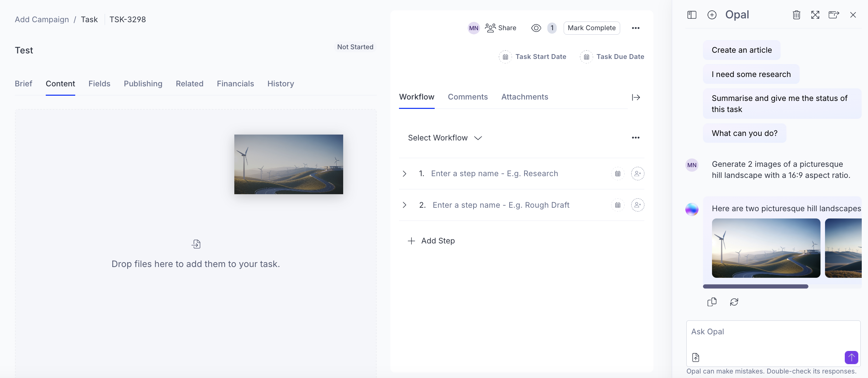This screenshot has width=868, height=378.
Task: Toggle the watch eye icon
Action: pyautogui.click(x=536, y=28)
